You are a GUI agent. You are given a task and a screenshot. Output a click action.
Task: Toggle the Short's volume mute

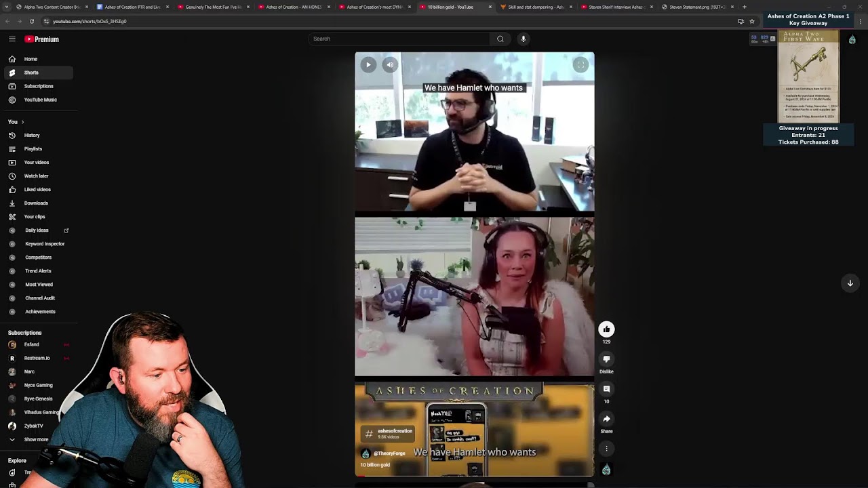click(x=390, y=65)
